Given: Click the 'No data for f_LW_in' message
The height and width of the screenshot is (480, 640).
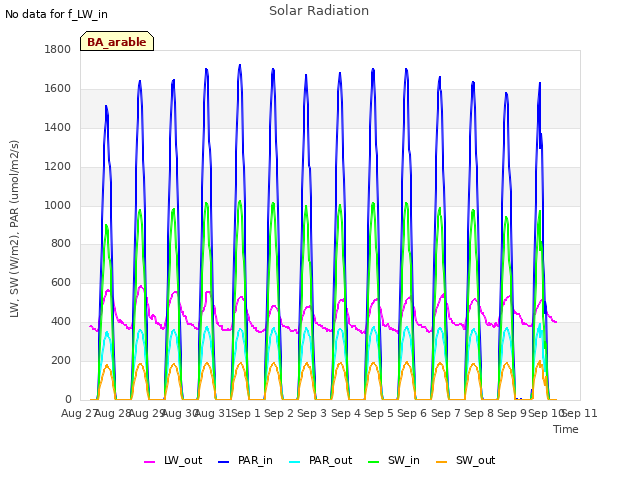Looking at the screenshot, I should click(56, 14).
